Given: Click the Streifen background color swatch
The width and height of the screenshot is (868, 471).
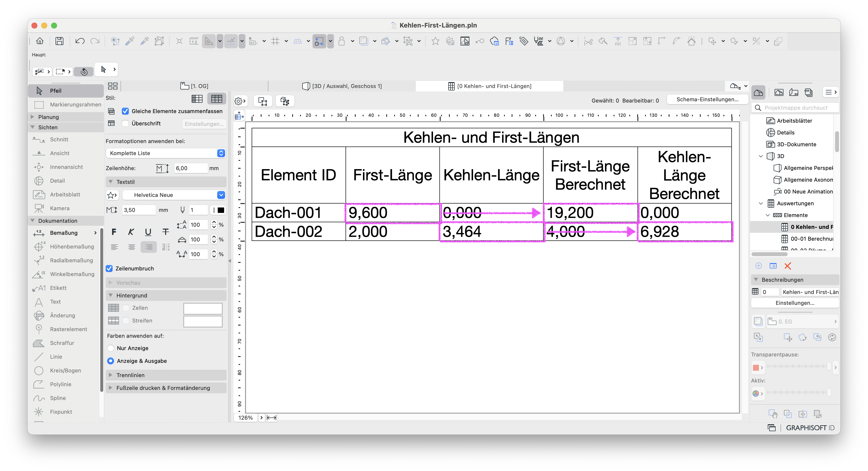Looking at the screenshot, I should pyautogui.click(x=203, y=321).
